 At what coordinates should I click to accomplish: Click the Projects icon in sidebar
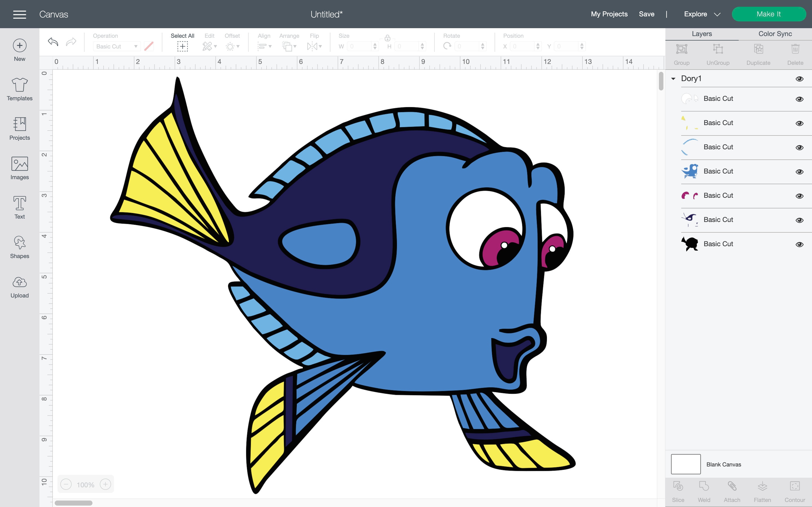click(x=19, y=124)
